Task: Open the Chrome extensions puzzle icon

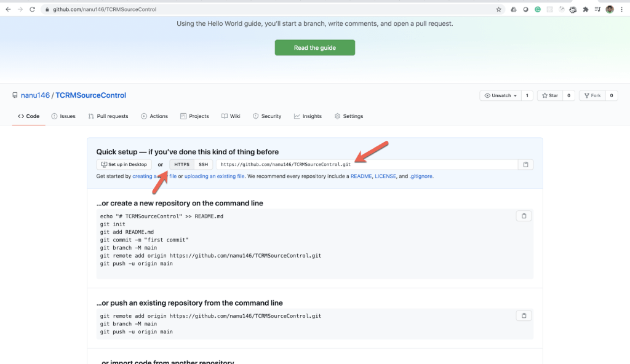Action: pos(585,9)
